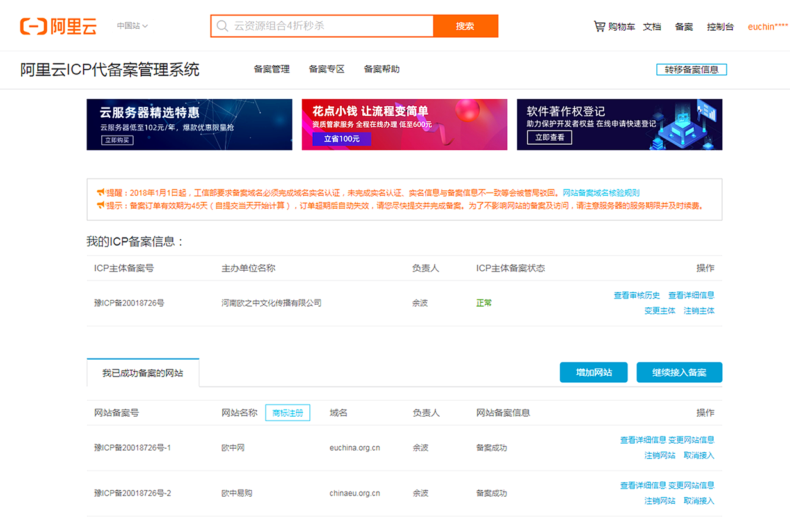Click 查看详细信息 for the ICP subject
Viewport: 790px width, 532px height.
coord(691,295)
